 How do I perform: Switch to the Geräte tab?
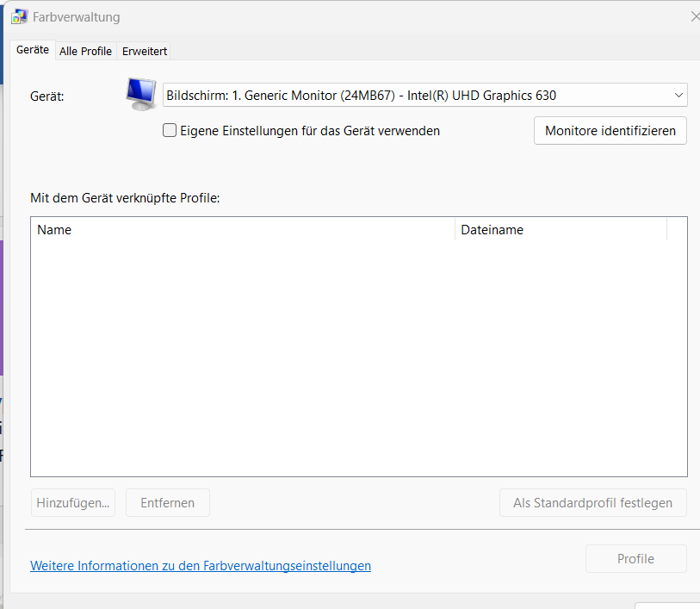[x=33, y=50]
